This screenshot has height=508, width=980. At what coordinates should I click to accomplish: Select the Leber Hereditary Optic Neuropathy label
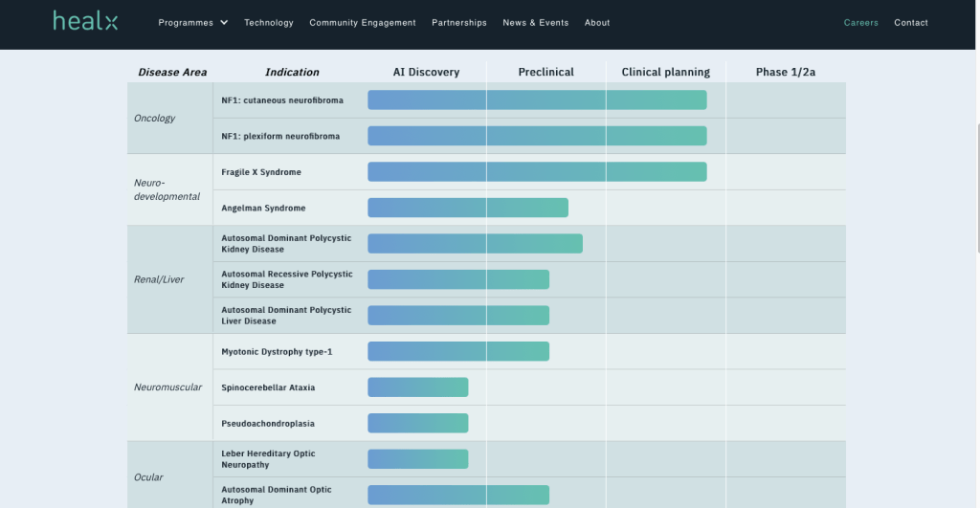point(268,459)
